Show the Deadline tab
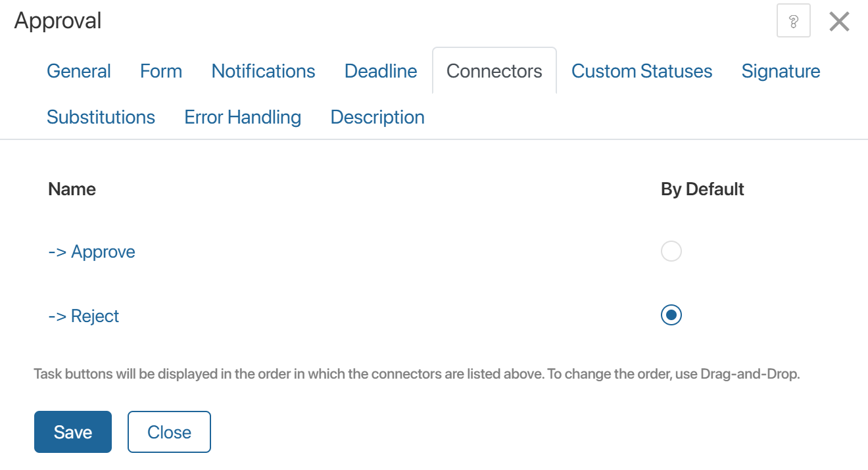868x470 pixels. pyautogui.click(x=381, y=71)
